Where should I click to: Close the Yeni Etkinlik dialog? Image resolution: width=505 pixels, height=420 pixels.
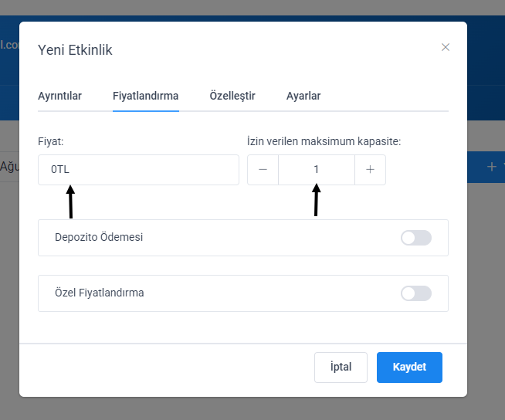point(446,47)
